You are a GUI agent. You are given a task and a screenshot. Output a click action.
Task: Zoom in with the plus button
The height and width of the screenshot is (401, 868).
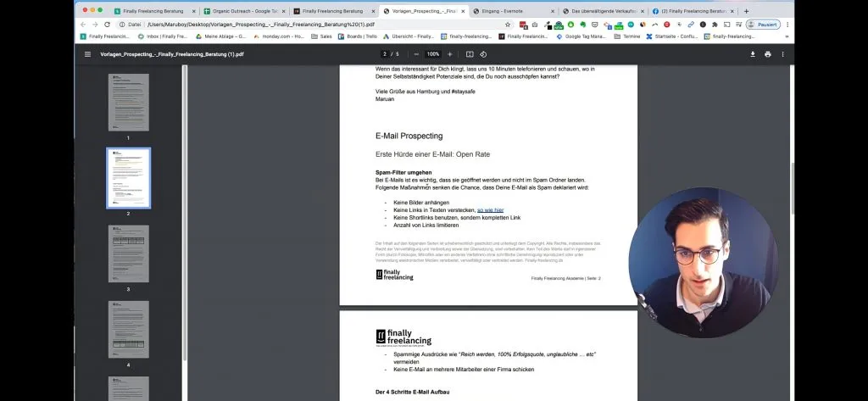449,54
